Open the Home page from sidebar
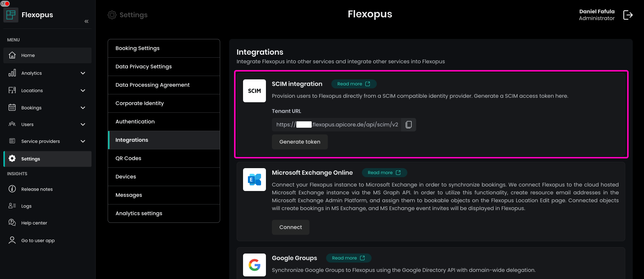The image size is (644, 279). [28, 55]
